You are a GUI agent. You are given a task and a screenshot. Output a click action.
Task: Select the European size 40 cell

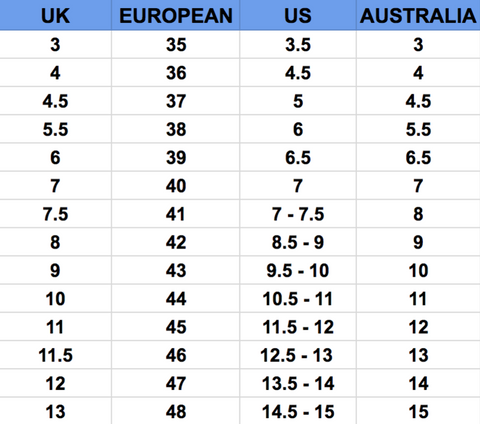tap(176, 186)
